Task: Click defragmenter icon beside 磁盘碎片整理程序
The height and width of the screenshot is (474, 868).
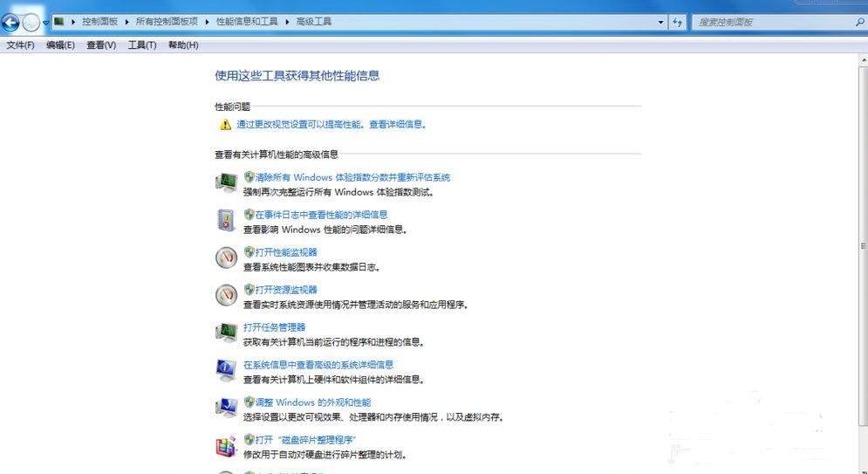Action: [226, 446]
